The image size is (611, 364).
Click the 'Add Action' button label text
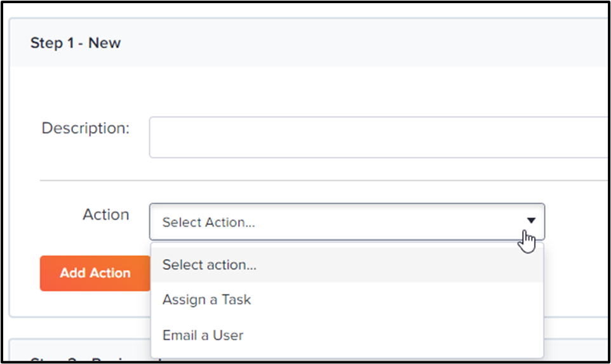95,273
